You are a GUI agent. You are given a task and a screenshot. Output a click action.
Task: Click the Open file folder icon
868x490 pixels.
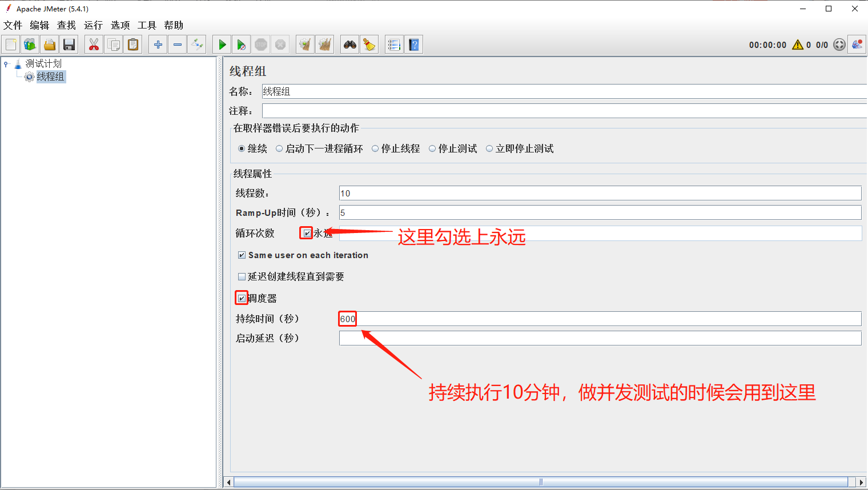[x=50, y=45]
